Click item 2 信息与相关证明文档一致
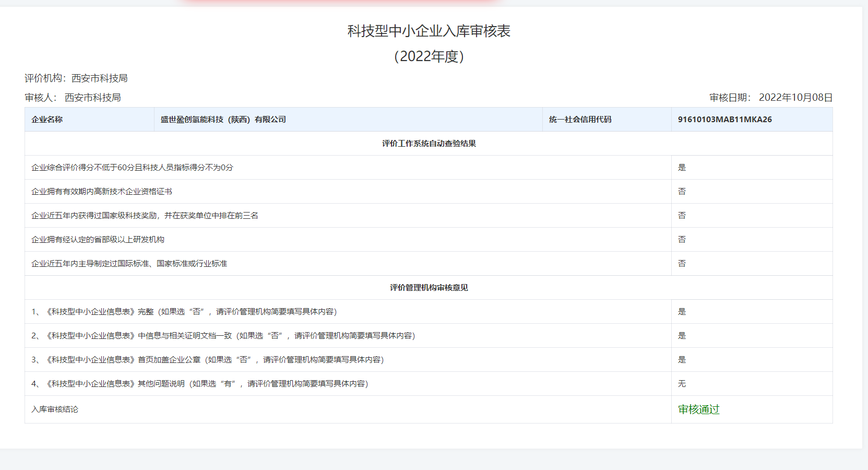 coord(223,336)
